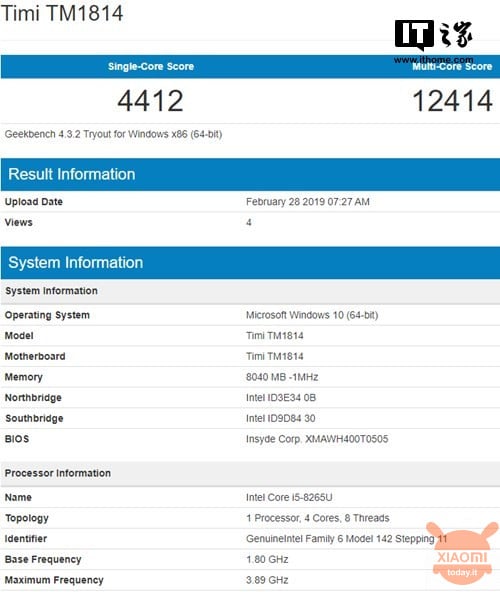This screenshot has height=592, width=500.
Task: Select the Memory label
Action: 23,377
